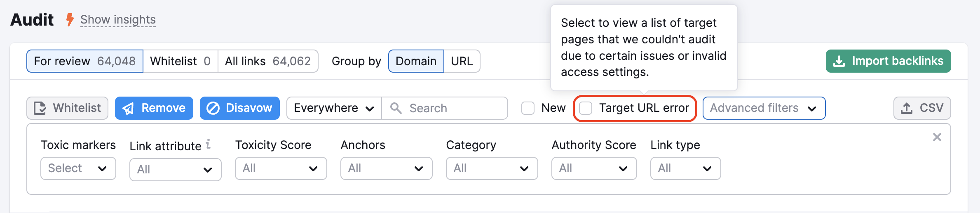Open the Toxic markers dropdown

point(78,168)
